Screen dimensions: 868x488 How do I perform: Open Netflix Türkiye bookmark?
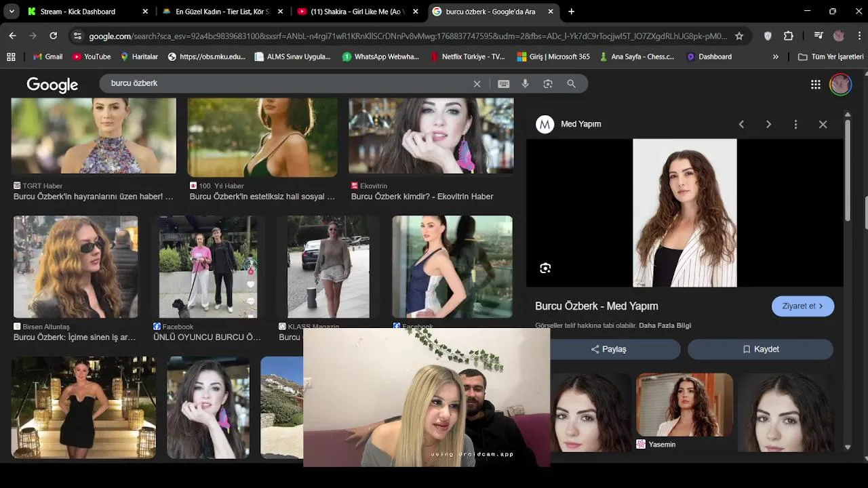point(468,57)
